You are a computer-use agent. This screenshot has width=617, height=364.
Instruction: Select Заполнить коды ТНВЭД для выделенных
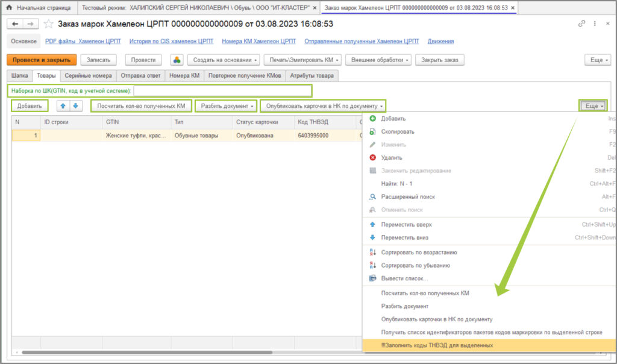pos(489,345)
